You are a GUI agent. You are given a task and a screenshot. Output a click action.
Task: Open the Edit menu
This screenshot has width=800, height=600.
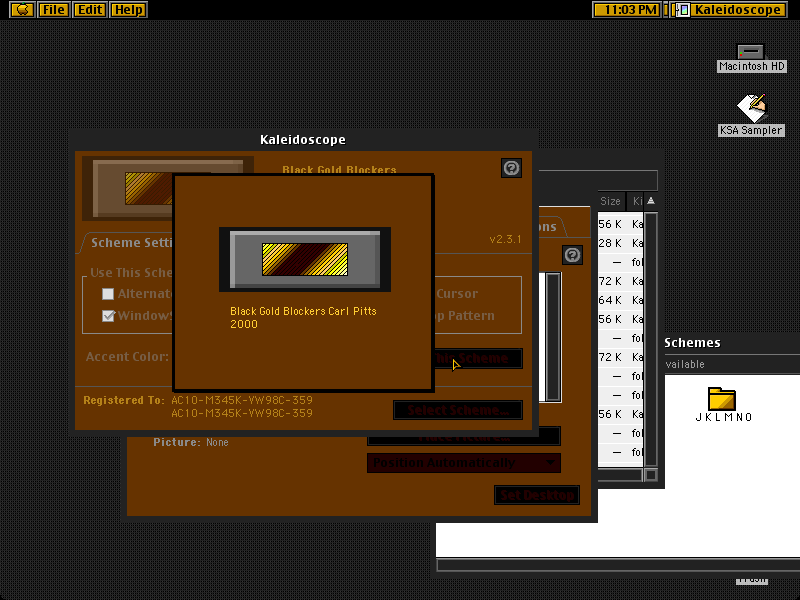[90, 10]
